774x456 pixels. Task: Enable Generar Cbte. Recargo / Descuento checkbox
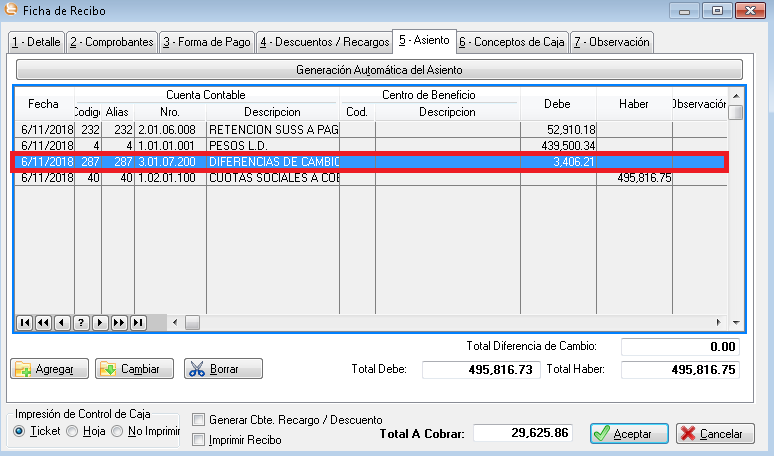198,420
